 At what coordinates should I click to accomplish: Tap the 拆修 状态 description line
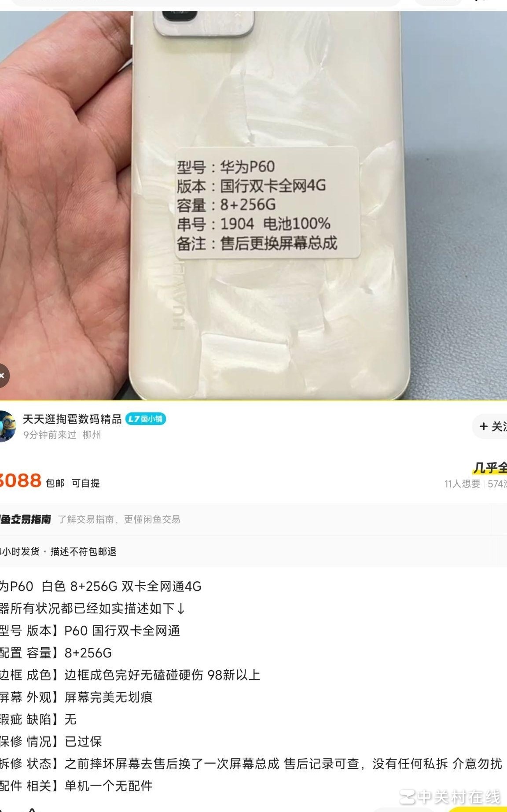click(x=251, y=763)
